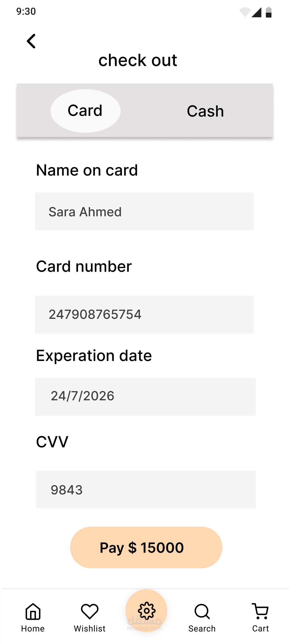The height and width of the screenshot is (644, 289).
Task: Tap the Search label in navigation
Action: [202, 629]
